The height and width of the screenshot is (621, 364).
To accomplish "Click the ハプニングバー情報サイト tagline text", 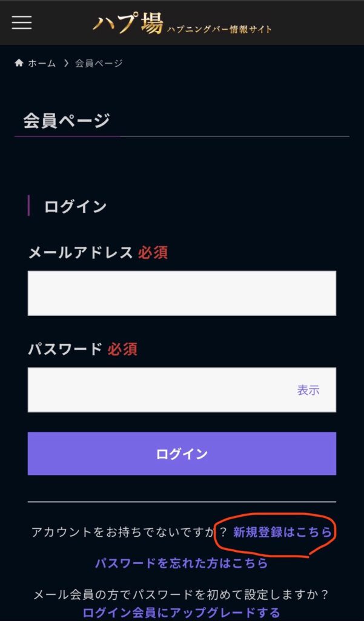I will (219, 29).
